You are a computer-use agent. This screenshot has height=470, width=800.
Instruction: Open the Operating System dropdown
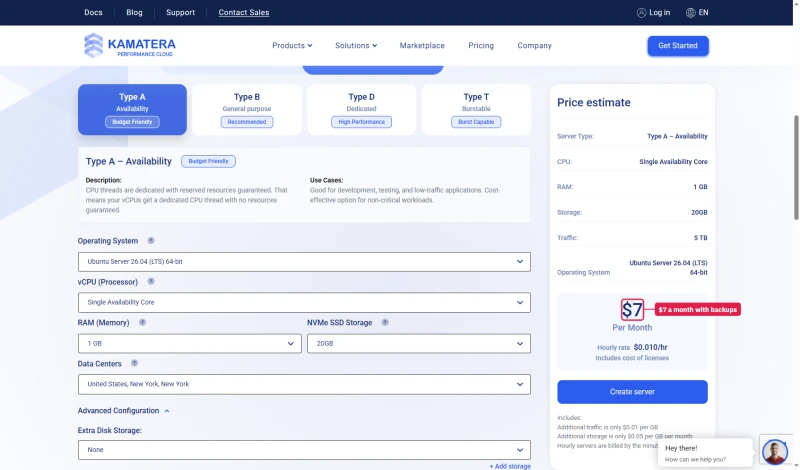pos(304,262)
